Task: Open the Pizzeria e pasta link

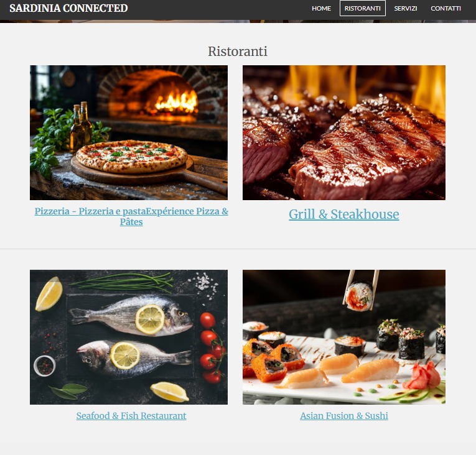Action: (x=131, y=216)
